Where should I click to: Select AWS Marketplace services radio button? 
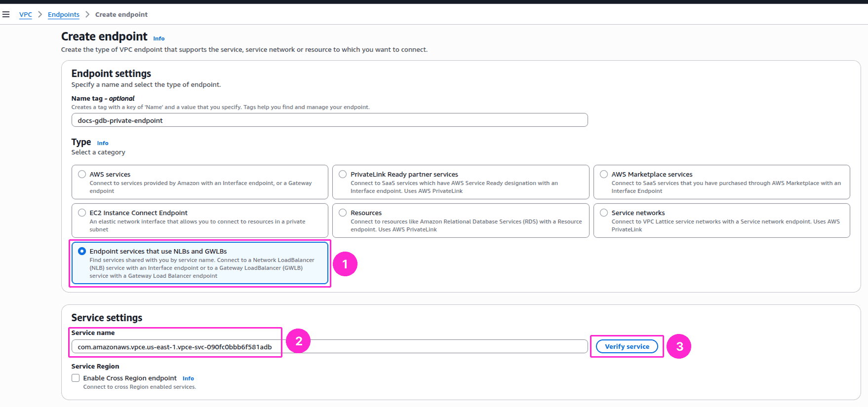click(603, 174)
